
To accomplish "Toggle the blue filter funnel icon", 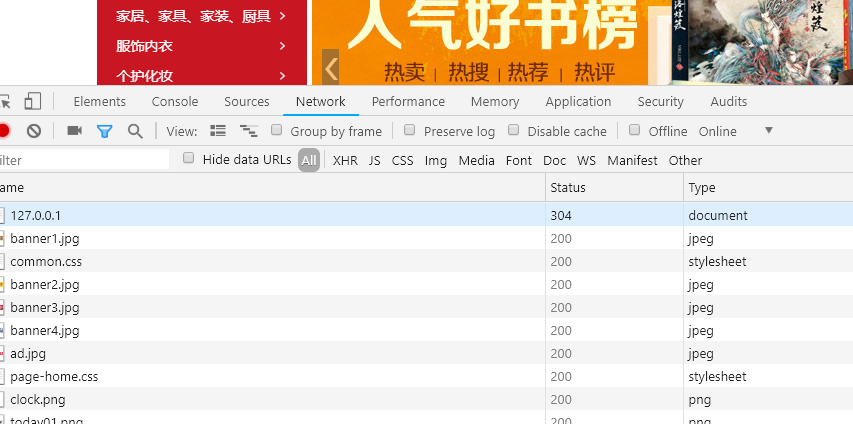I will [x=104, y=131].
